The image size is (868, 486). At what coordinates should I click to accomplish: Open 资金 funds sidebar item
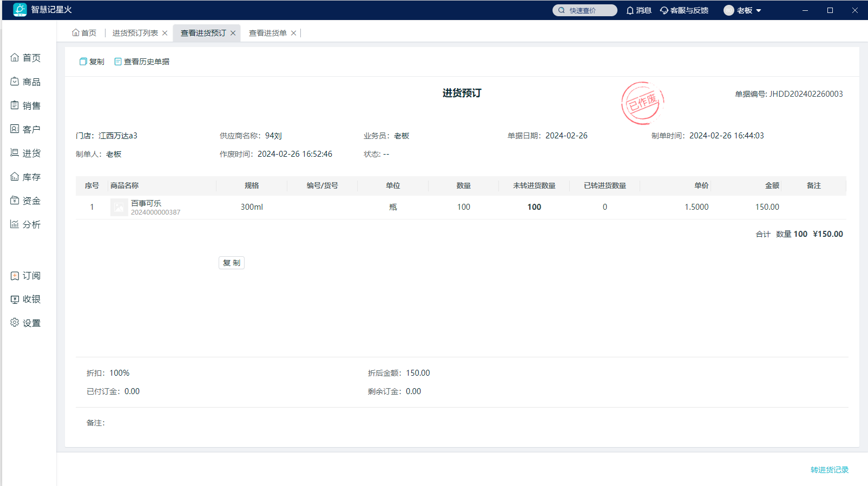click(25, 201)
